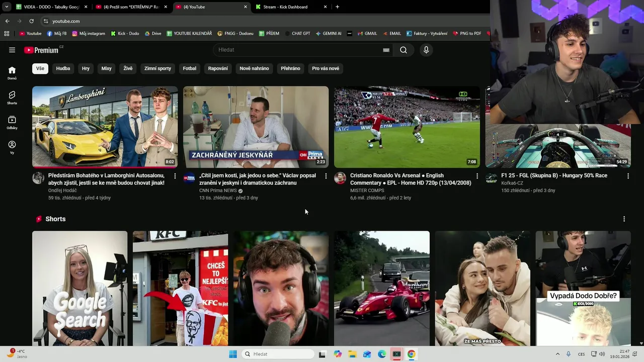Play the red Formula 1 car short

(x=381, y=288)
